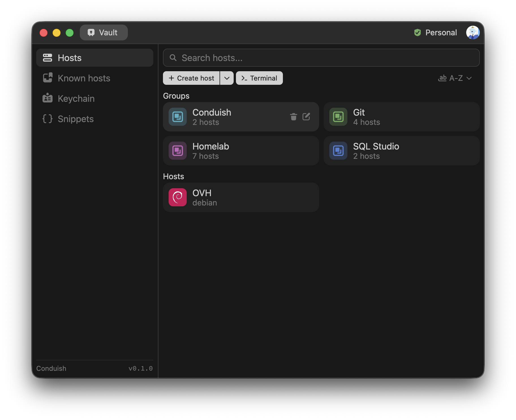The height and width of the screenshot is (420, 516).
Task: Open the OVH debian host
Action: point(241,197)
